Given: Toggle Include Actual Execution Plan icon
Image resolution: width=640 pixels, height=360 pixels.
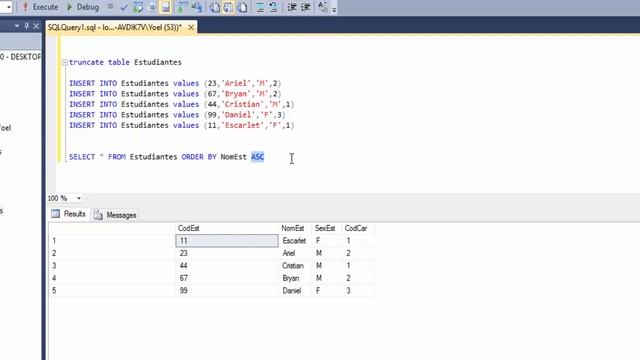Looking at the screenshot, I should [x=182, y=7].
